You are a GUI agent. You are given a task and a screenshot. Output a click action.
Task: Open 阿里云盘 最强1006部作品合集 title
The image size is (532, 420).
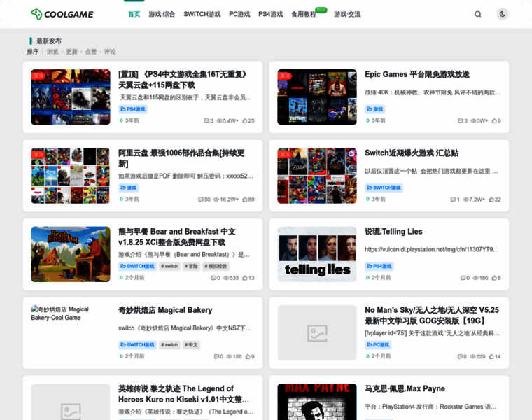(181, 158)
